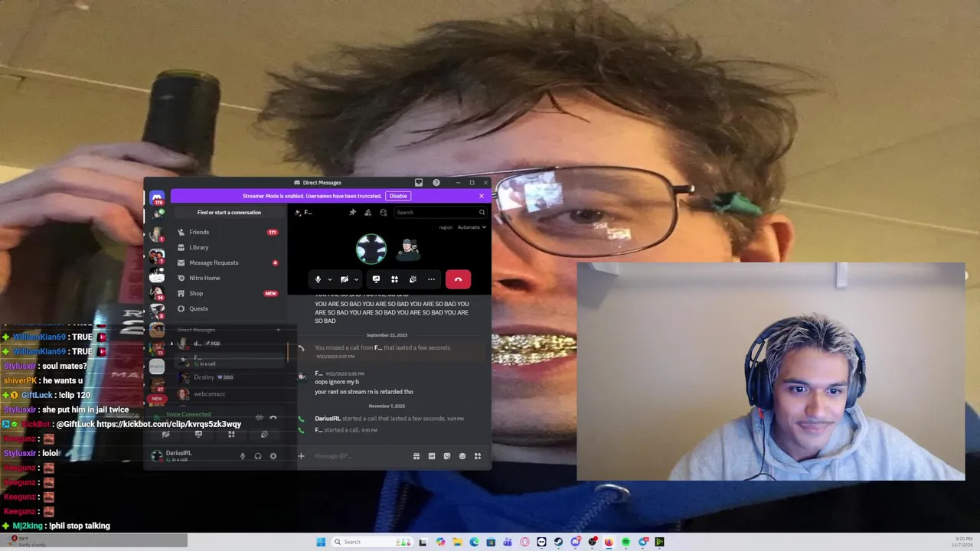
Task: Dismiss the Streamer Mode banner
Action: click(482, 196)
